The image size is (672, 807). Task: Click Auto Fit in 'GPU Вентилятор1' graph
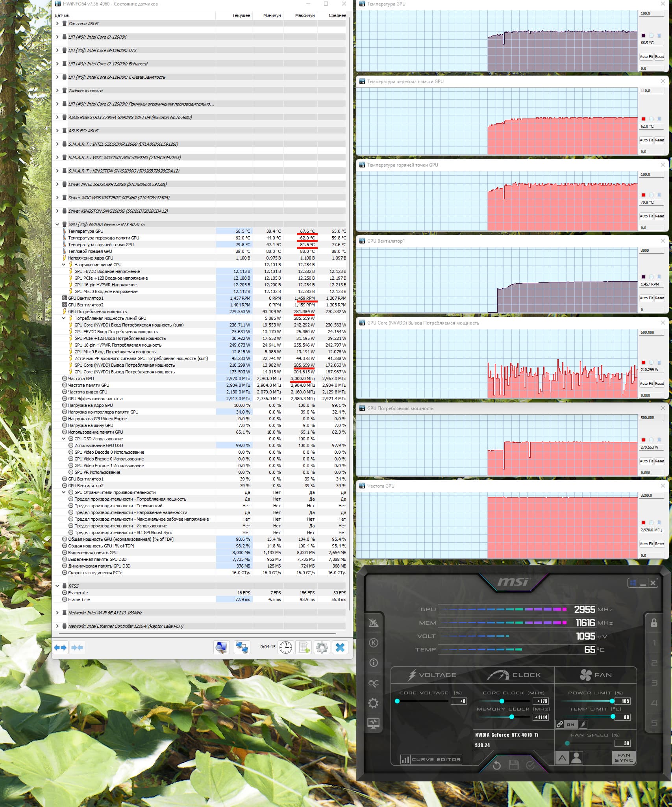coord(646,298)
